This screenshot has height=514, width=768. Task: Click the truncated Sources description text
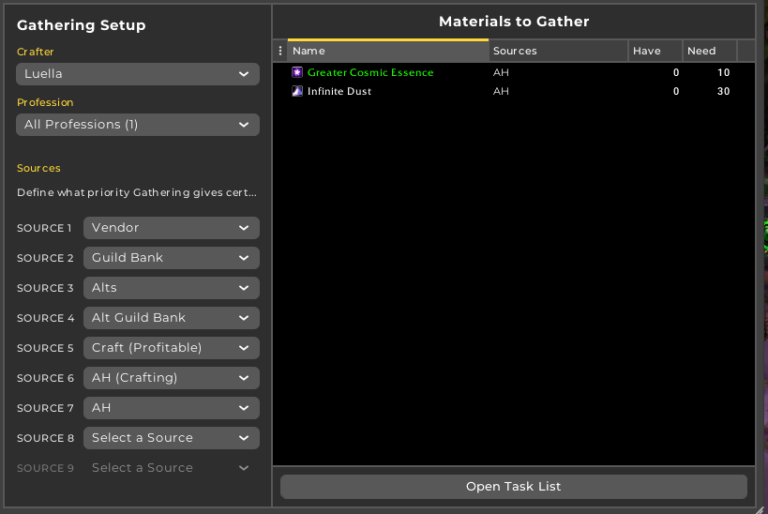tap(137, 193)
